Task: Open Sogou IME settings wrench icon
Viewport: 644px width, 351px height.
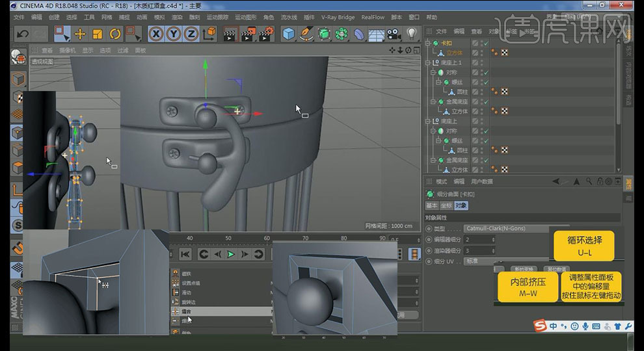Action: [628, 326]
